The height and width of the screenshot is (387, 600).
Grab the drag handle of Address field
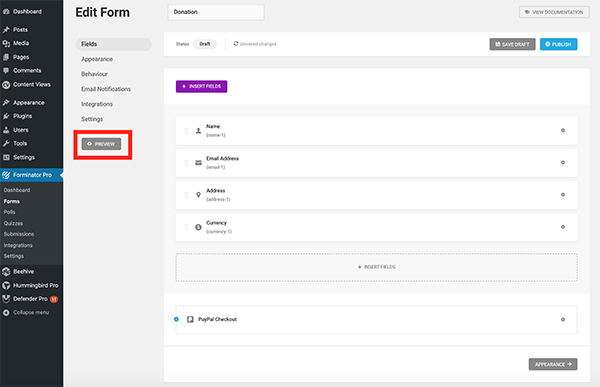pyautogui.click(x=186, y=195)
